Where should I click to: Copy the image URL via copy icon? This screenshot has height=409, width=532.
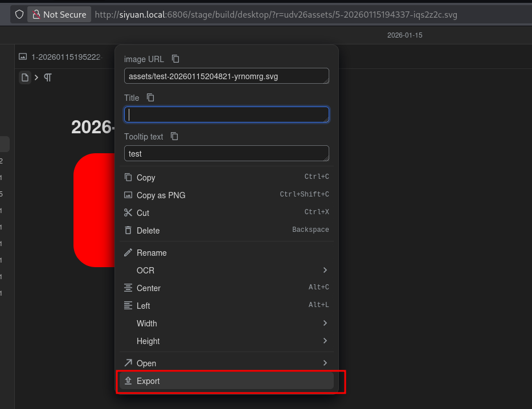175,59
